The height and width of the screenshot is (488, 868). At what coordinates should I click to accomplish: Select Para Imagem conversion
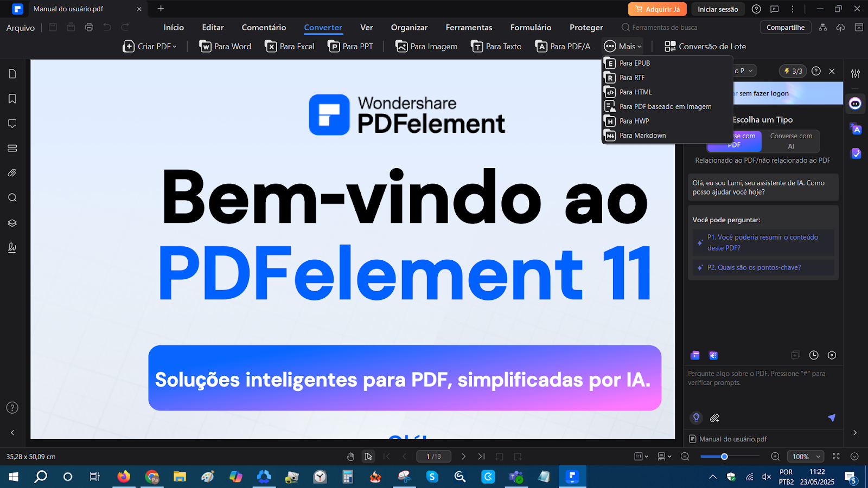426,47
